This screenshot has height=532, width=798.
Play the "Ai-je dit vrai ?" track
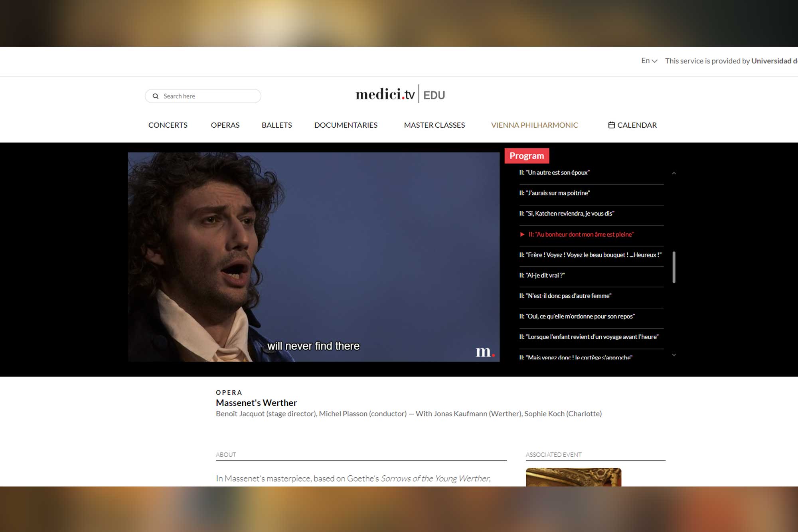pyautogui.click(x=591, y=275)
